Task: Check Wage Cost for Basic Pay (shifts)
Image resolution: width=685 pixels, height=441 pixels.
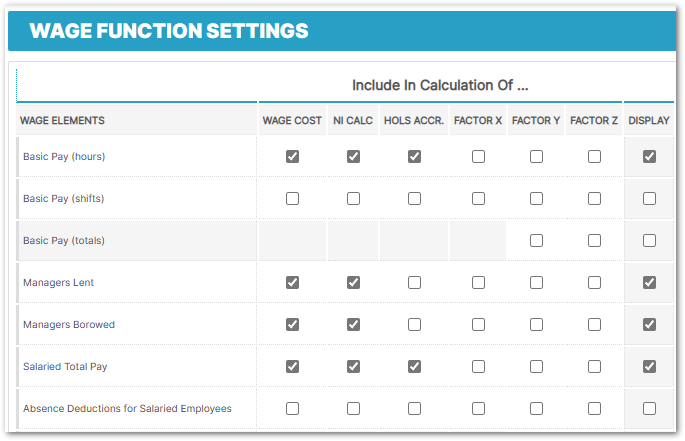Action: (x=292, y=199)
